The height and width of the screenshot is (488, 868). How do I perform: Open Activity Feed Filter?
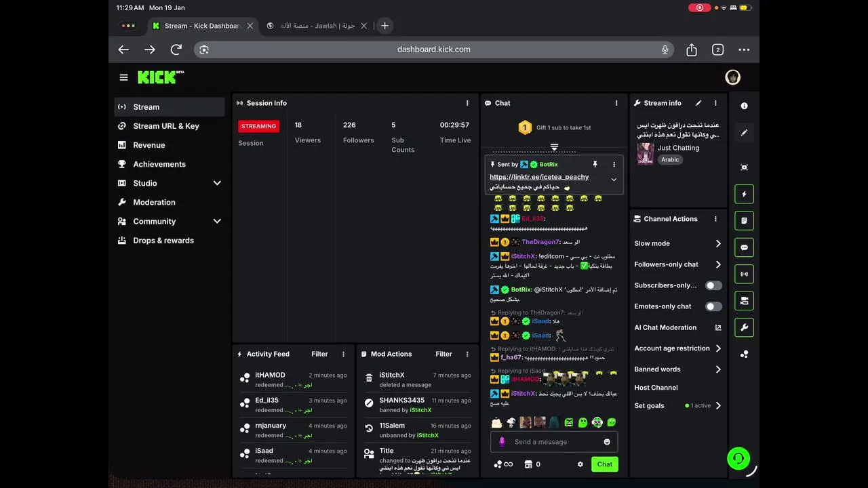319,354
